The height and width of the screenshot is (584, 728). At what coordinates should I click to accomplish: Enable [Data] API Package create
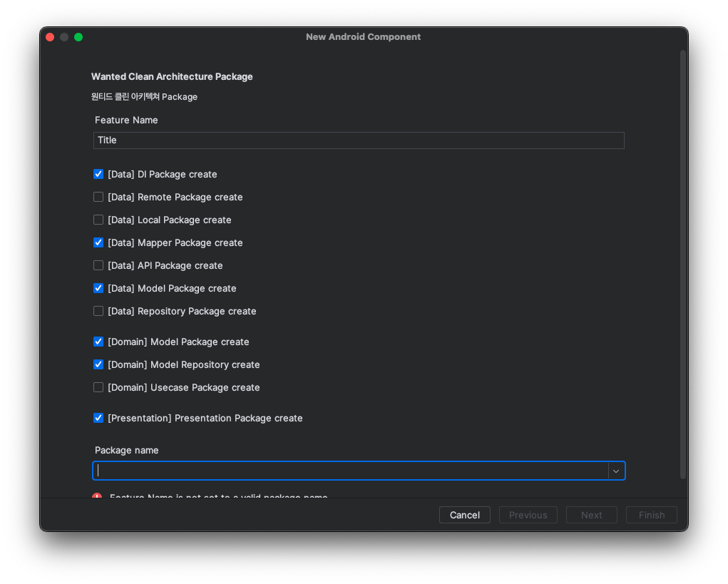point(98,265)
